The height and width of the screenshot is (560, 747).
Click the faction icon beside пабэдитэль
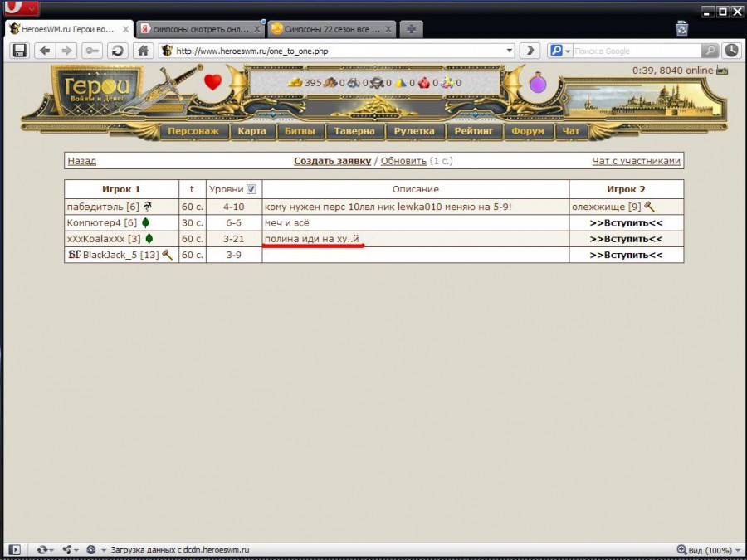148,207
